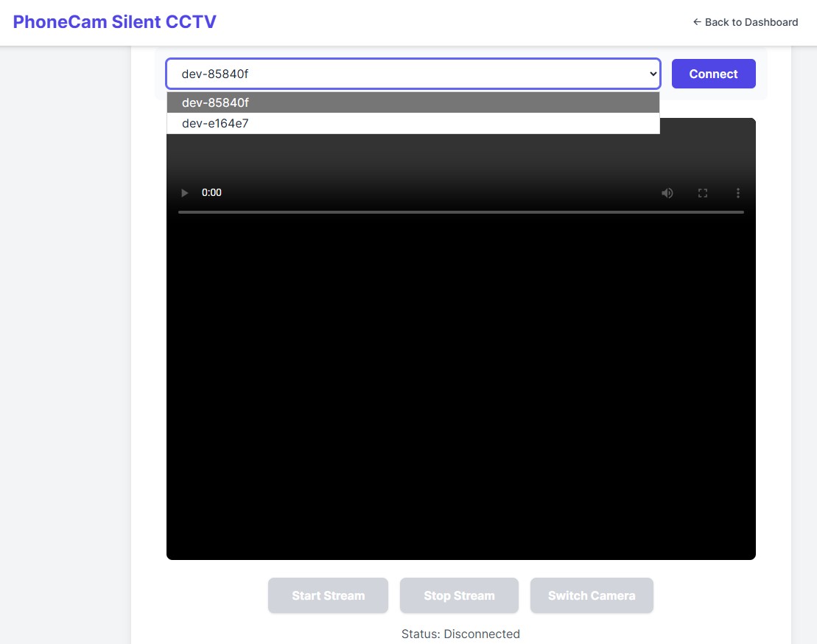Click the Switch Camera button
Viewport: 817px width, 644px height.
tap(592, 595)
